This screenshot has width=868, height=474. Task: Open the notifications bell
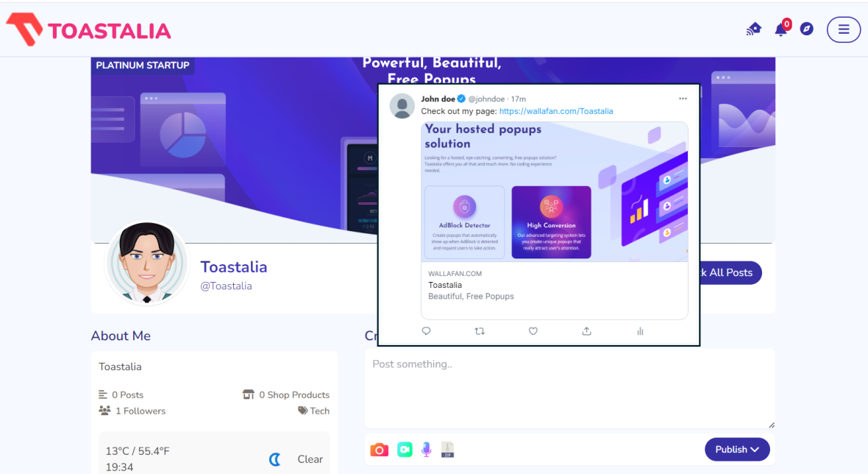[x=780, y=29]
